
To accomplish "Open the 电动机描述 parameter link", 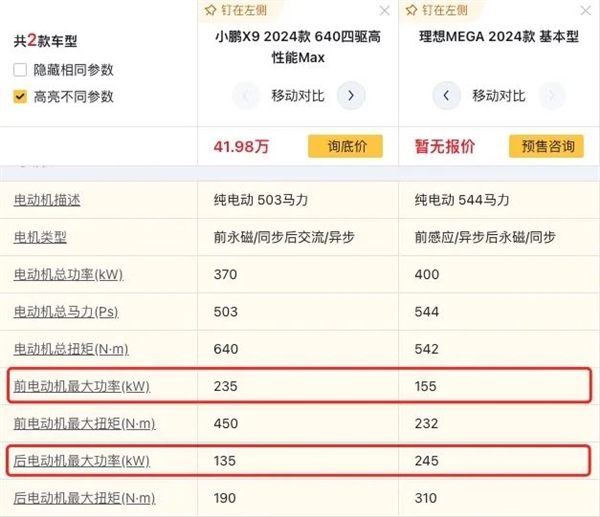I will pyautogui.click(x=47, y=199).
